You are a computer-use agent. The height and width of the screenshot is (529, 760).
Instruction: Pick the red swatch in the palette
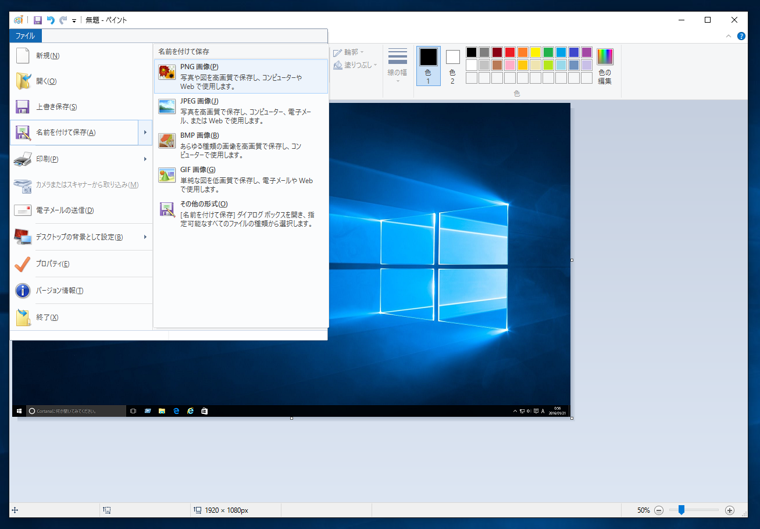coord(510,52)
